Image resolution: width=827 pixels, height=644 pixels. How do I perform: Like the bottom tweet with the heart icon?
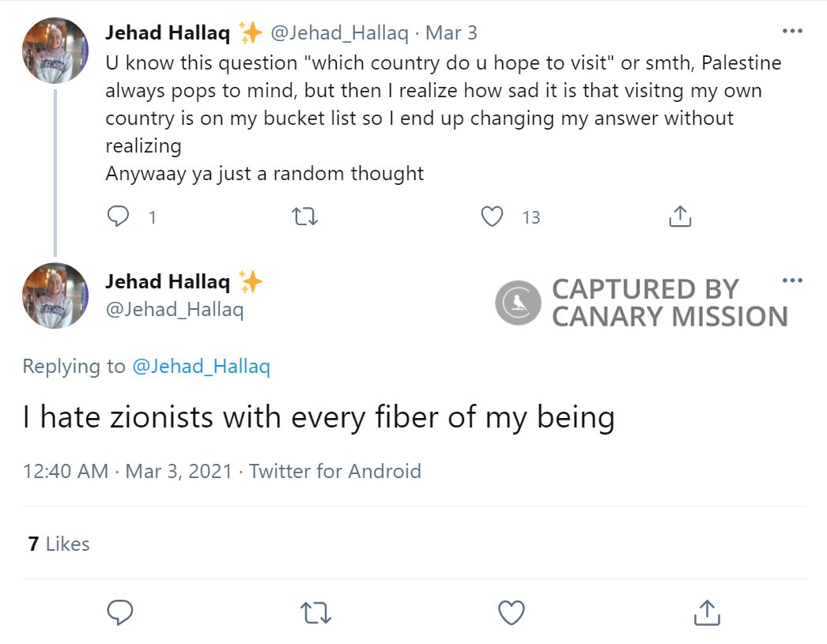point(511,612)
